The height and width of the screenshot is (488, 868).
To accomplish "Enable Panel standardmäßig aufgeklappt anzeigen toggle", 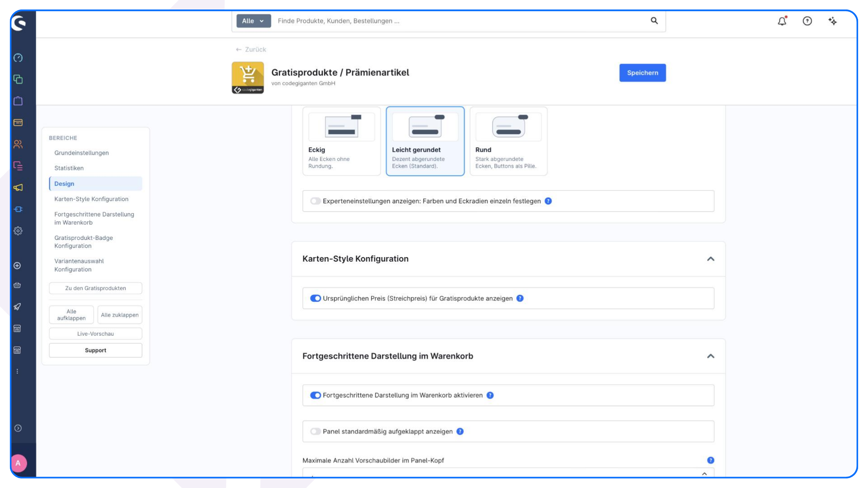I will click(316, 432).
